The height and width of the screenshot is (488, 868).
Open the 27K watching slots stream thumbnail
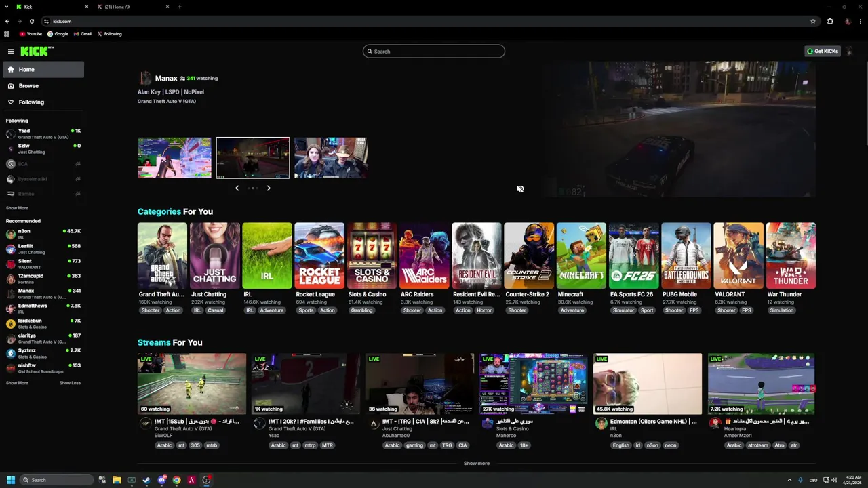point(534,384)
